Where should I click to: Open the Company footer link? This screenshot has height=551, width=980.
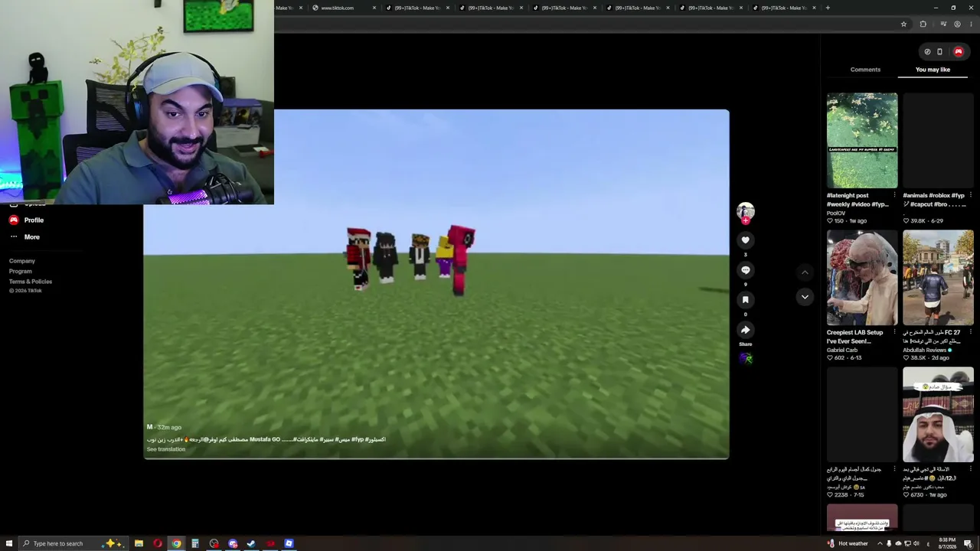click(x=22, y=261)
